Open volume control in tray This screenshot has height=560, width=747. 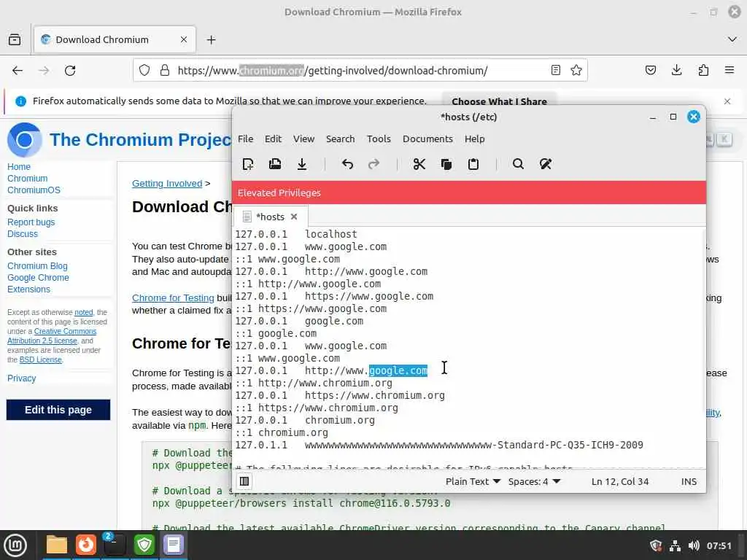pos(694,545)
